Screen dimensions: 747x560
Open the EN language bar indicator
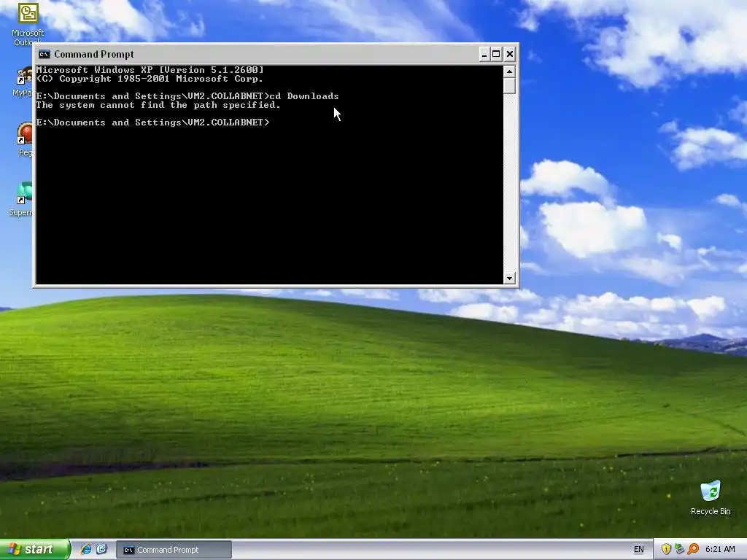tap(639, 550)
